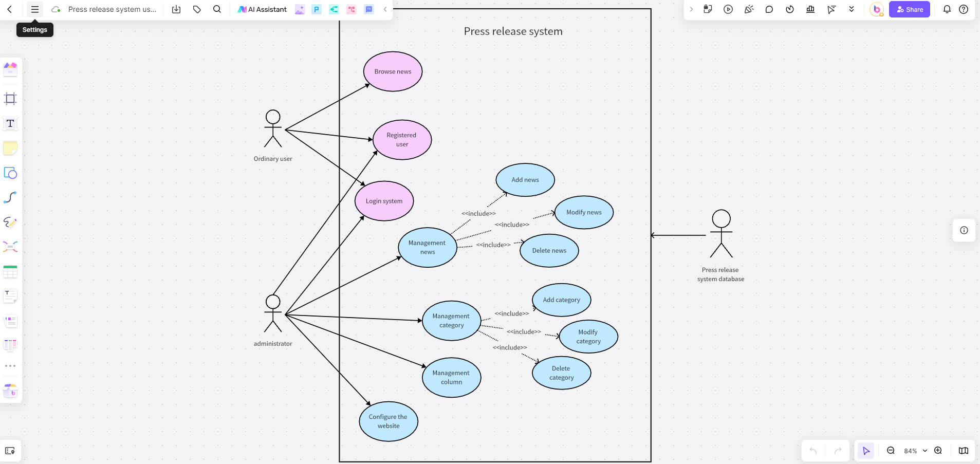Select the Add news ellipse
The height and width of the screenshot is (464, 980).
(525, 180)
